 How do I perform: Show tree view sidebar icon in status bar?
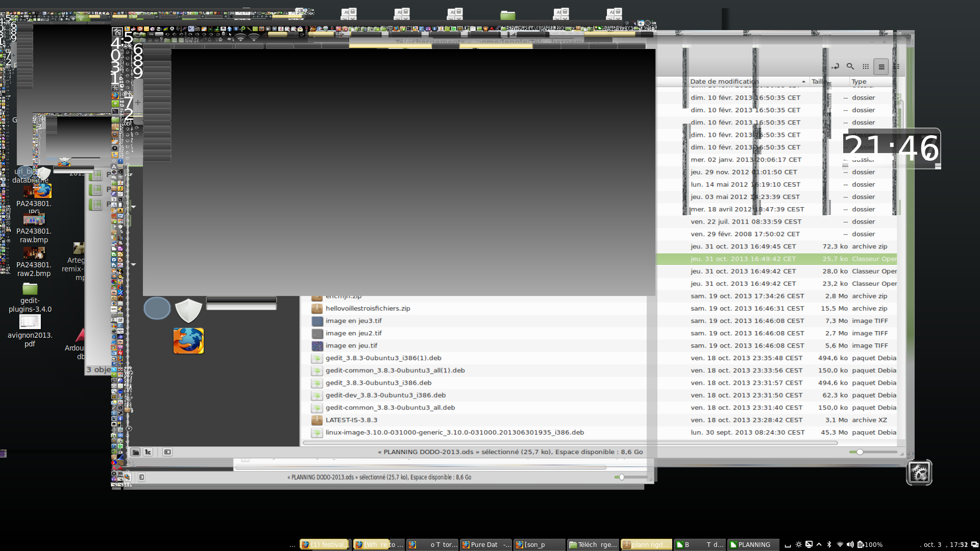coord(148,452)
